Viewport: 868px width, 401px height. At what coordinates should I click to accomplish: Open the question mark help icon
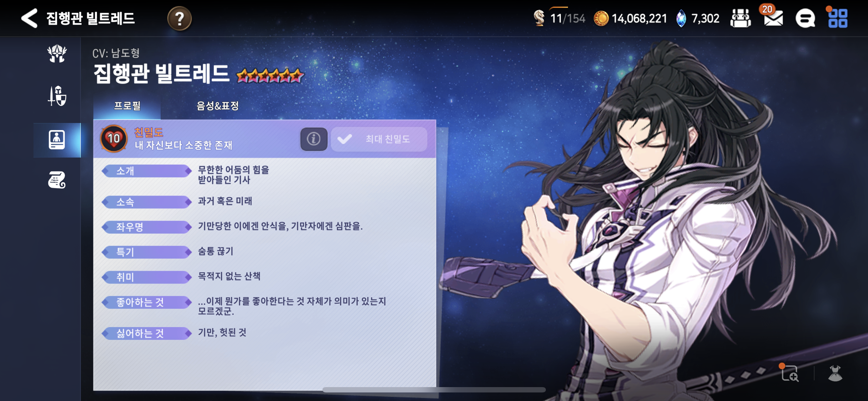click(180, 18)
